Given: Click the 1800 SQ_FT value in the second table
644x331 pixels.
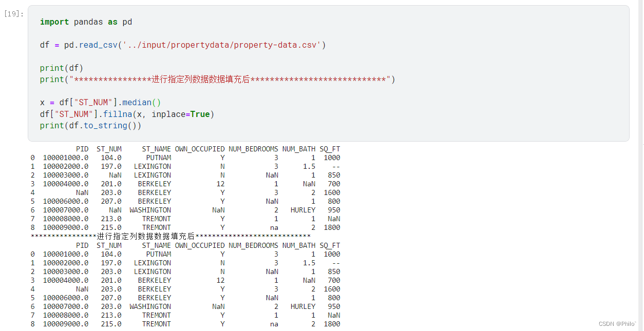Looking at the screenshot, I should pos(332,324).
